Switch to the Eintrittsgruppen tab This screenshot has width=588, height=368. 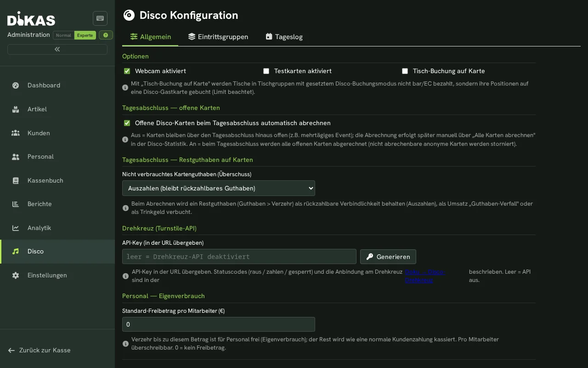pos(218,37)
